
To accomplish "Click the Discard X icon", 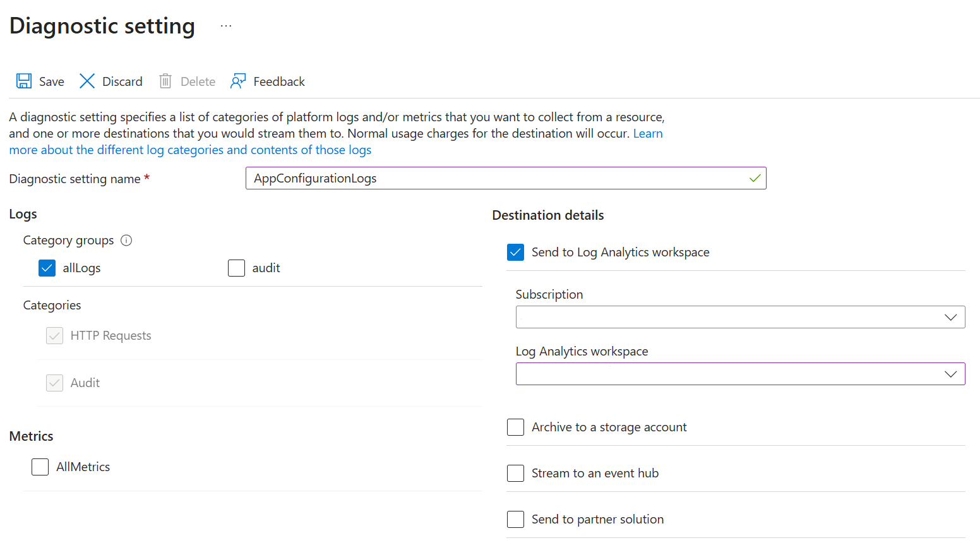I will 87,81.
